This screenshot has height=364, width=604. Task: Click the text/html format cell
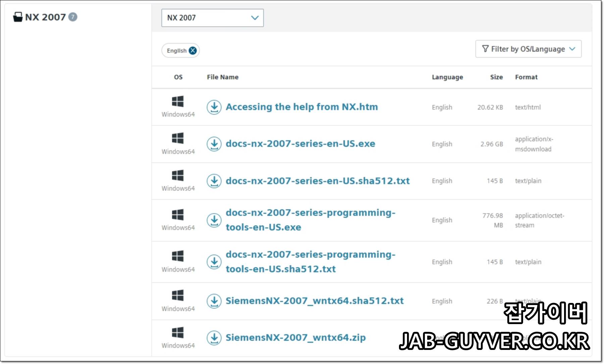[x=528, y=107]
